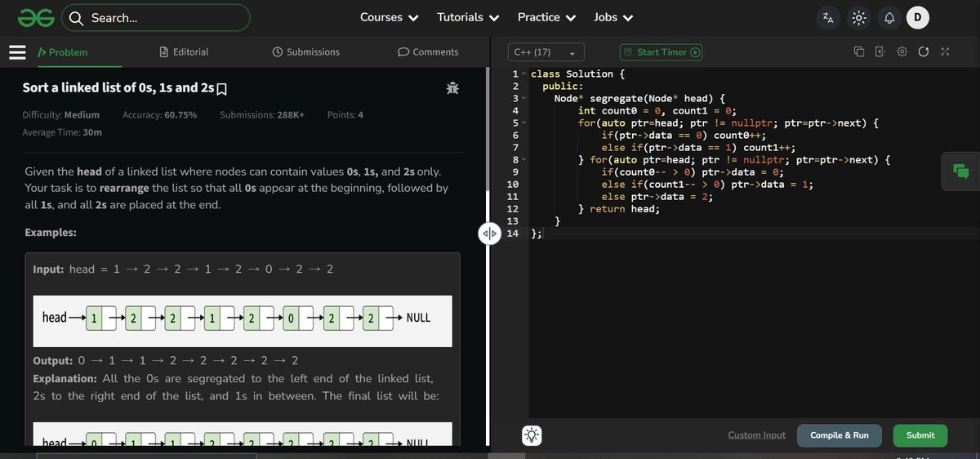
Task: Switch to the Submissions tab
Action: tap(306, 52)
